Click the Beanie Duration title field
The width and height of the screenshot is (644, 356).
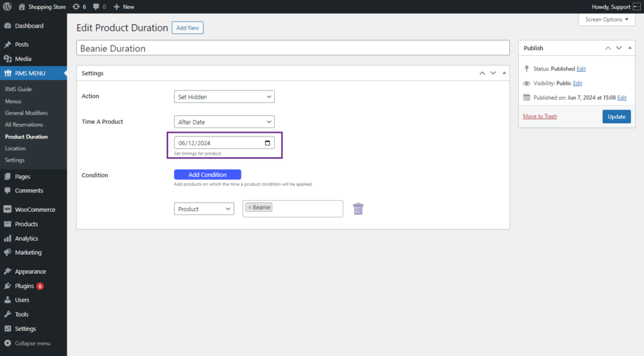[x=293, y=48]
